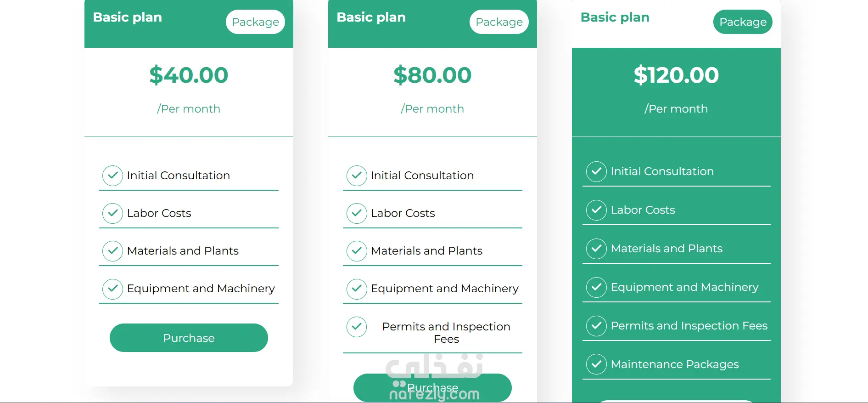
Task: Click the $40 plan Equipment and Machinery check icon
Action: 112,289
